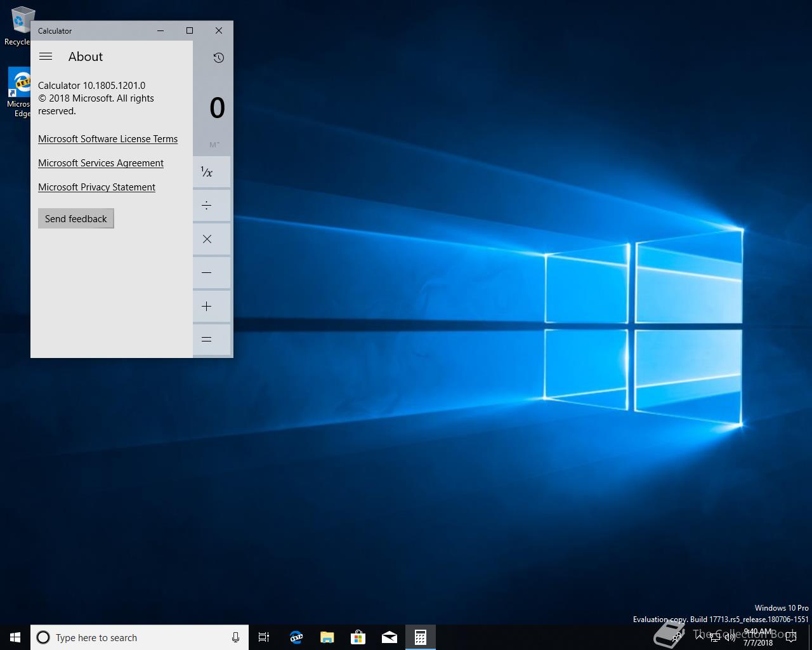Open the hamburger navigation menu

(x=46, y=56)
